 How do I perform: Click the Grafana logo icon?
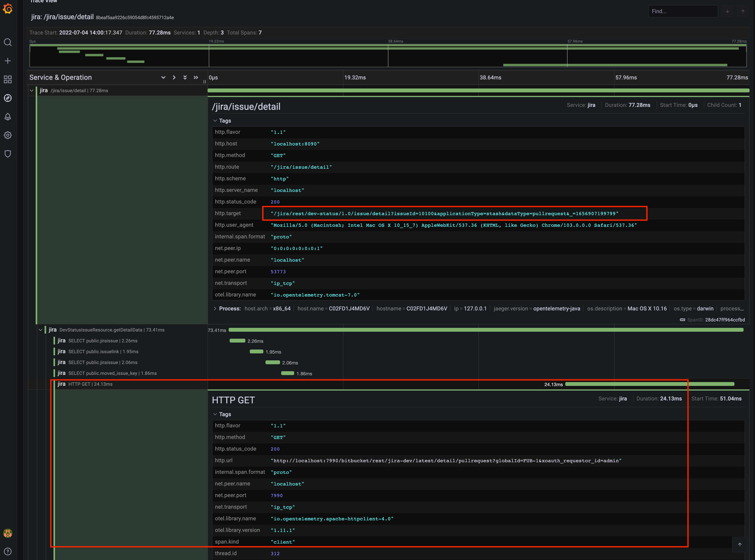pyautogui.click(x=8, y=9)
